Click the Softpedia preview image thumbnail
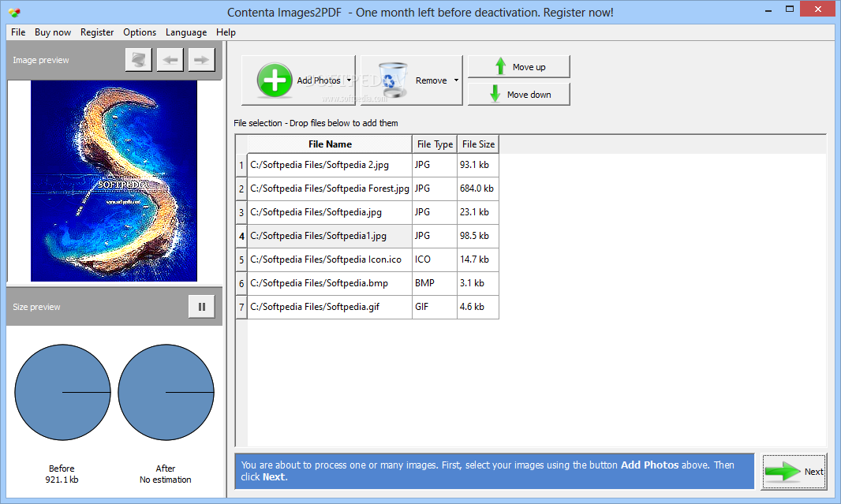The height and width of the screenshot is (504, 841). coord(114,181)
